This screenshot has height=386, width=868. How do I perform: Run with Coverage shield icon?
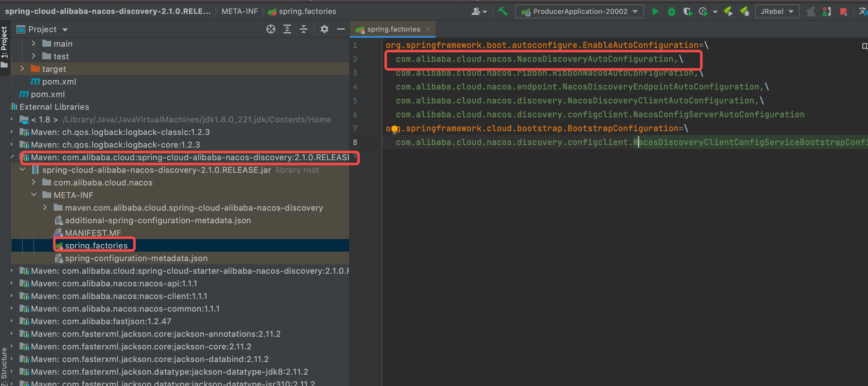point(687,11)
